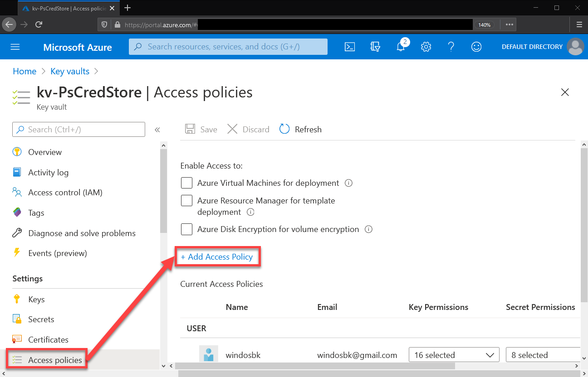Close the Access policies blade
Image resolution: width=588 pixels, height=377 pixels.
pos(565,92)
